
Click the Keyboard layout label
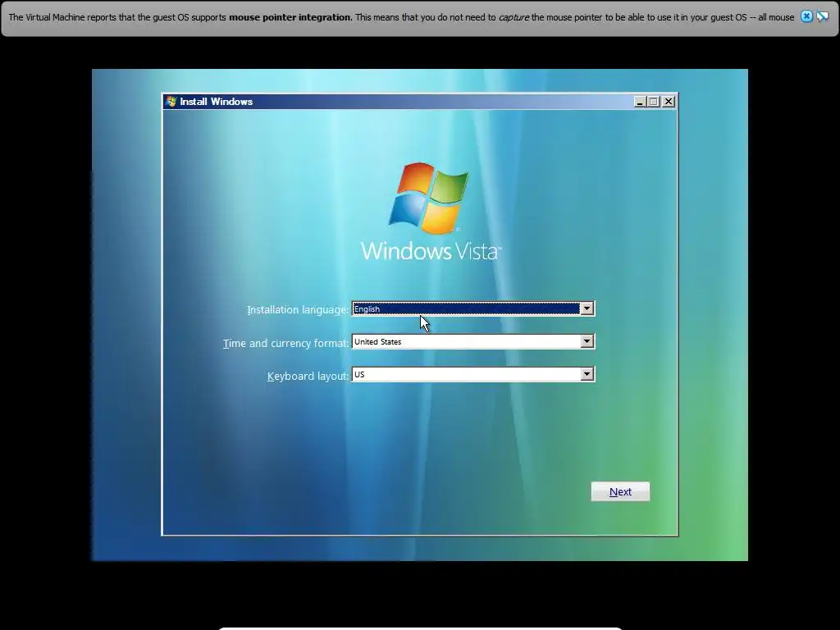tap(308, 376)
